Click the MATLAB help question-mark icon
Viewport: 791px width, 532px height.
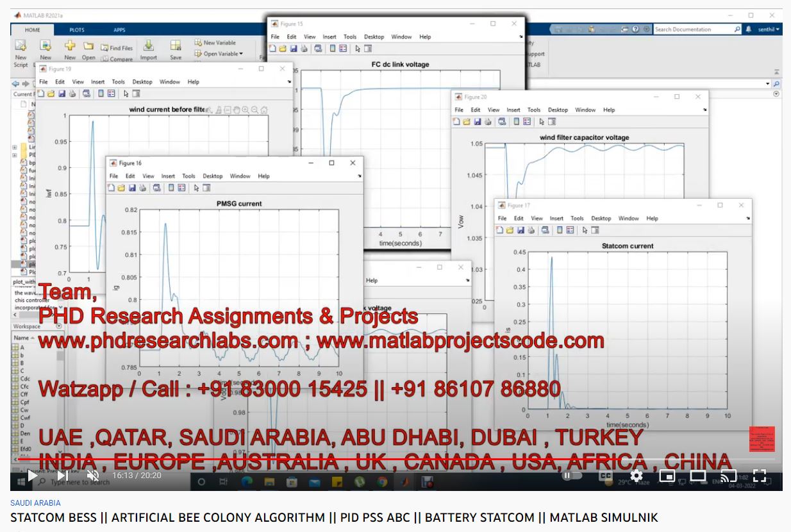click(x=635, y=29)
